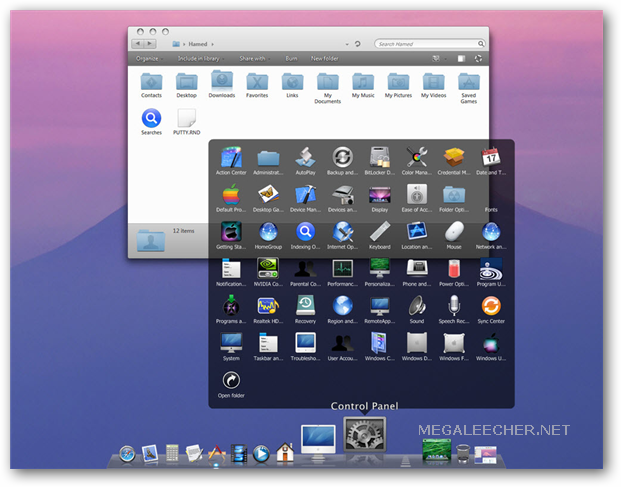621x487 pixels.
Task: Expand Share with dropdown
Action: 255,59
